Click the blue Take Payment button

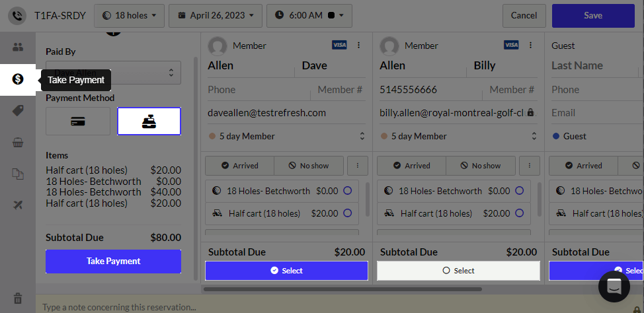click(x=113, y=261)
